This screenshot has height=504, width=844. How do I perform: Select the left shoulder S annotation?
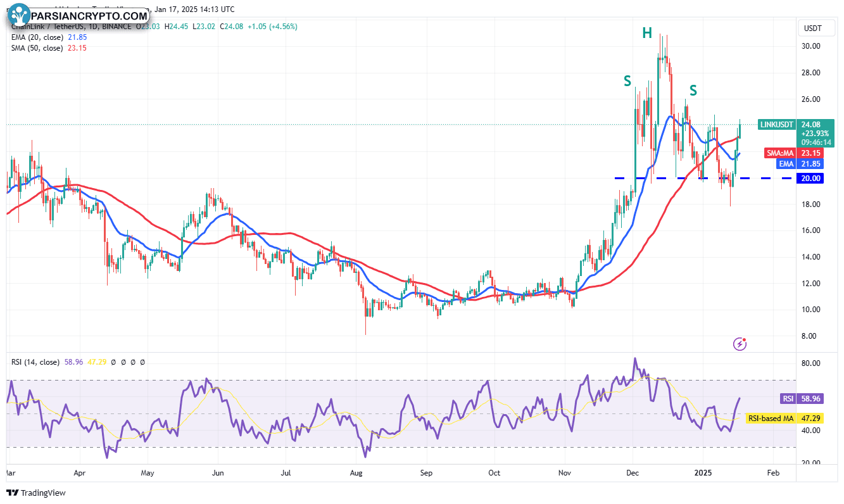point(627,80)
